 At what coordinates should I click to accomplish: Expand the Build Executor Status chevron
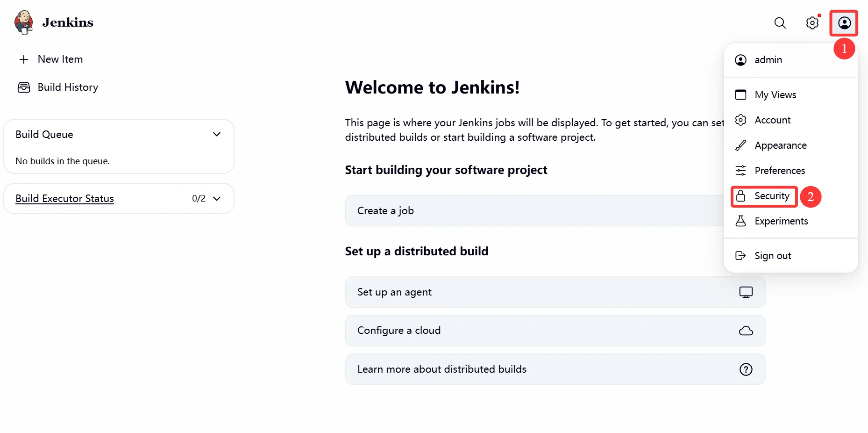point(217,198)
